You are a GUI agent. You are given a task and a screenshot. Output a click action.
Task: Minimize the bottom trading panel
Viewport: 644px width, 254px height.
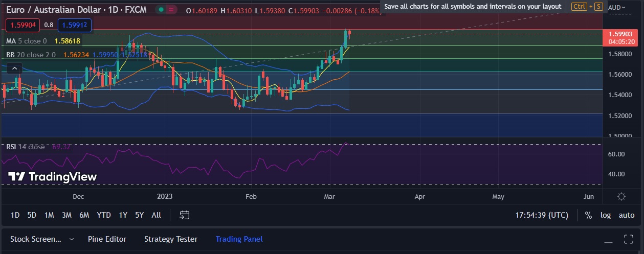(x=608, y=239)
